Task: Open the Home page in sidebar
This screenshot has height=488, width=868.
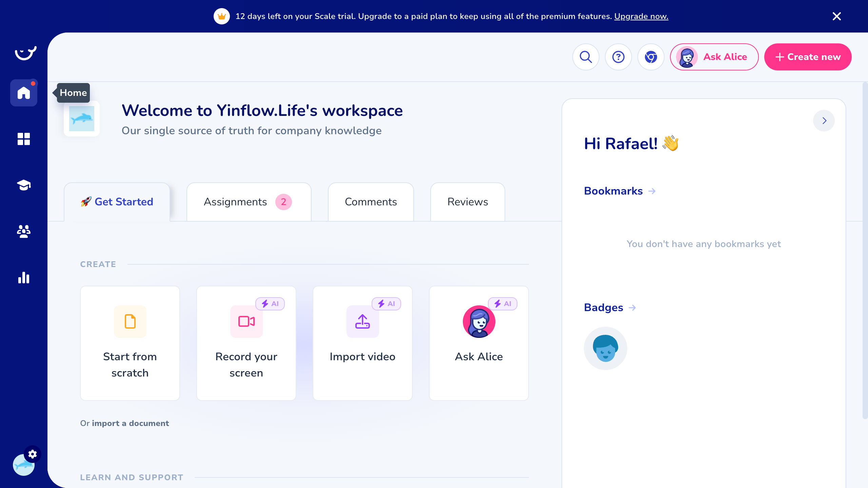Action: (24, 93)
